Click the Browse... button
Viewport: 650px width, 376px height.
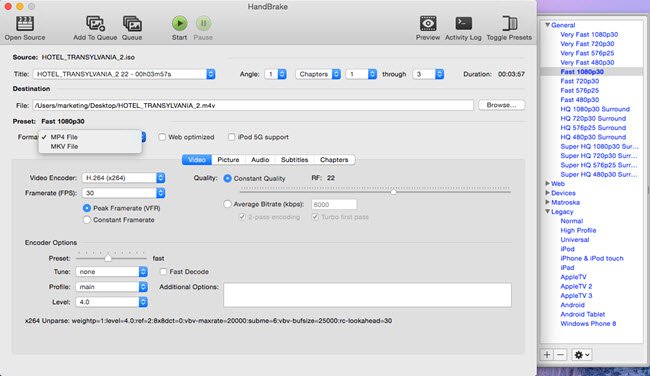coord(502,105)
